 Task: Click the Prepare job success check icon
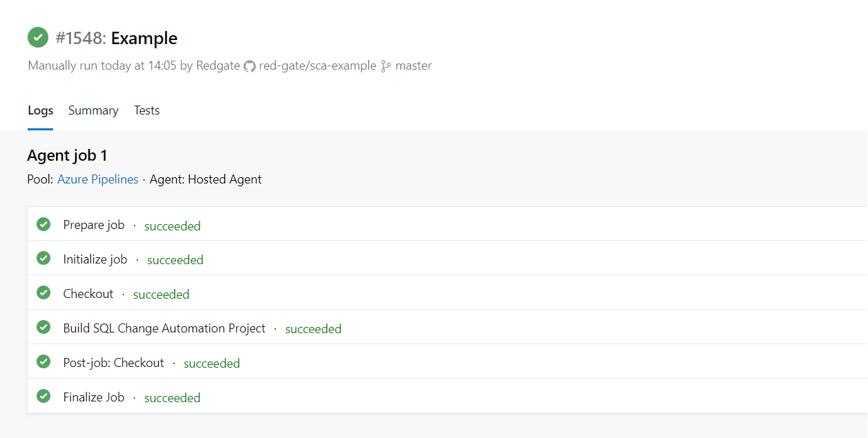pos(44,224)
